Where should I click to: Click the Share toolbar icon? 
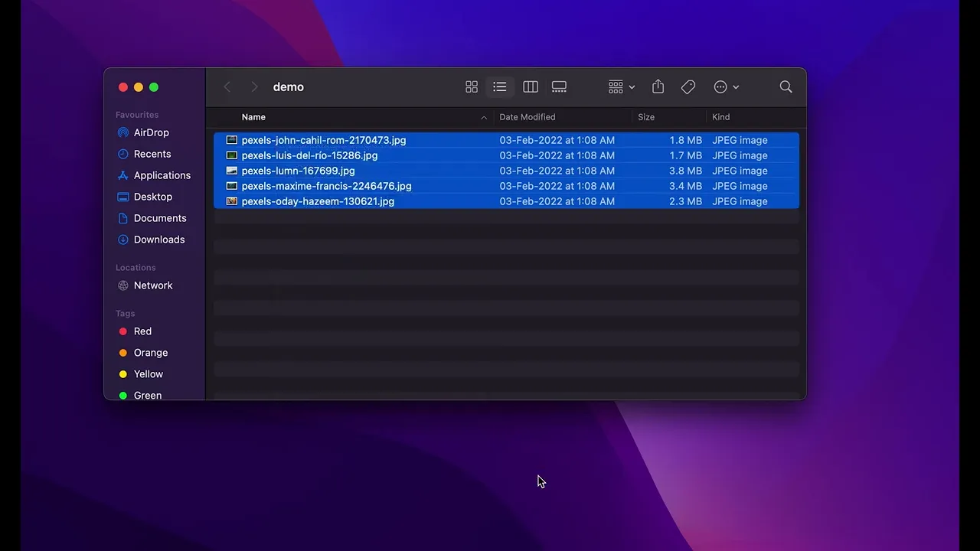[x=658, y=87]
